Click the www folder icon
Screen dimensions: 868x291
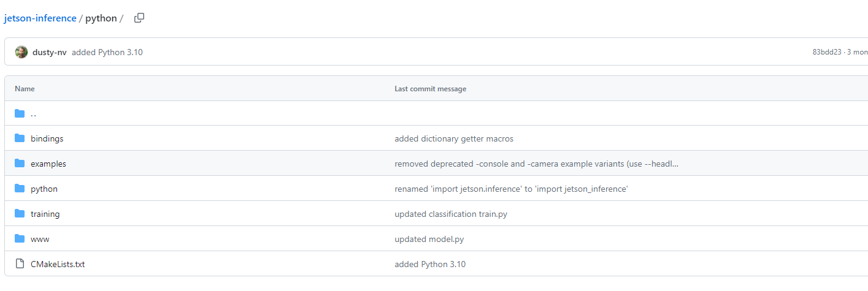[x=20, y=239]
